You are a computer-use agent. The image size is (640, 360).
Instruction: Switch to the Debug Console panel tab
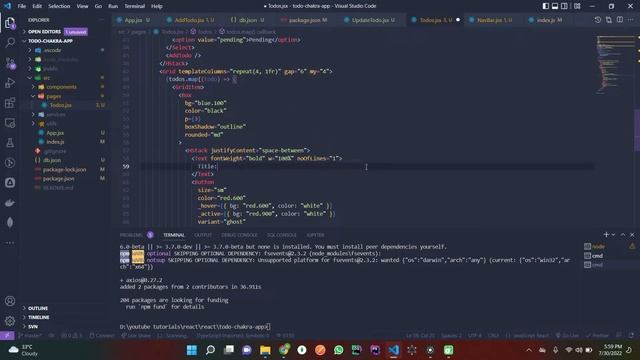pyautogui.click(x=239, y=235)
